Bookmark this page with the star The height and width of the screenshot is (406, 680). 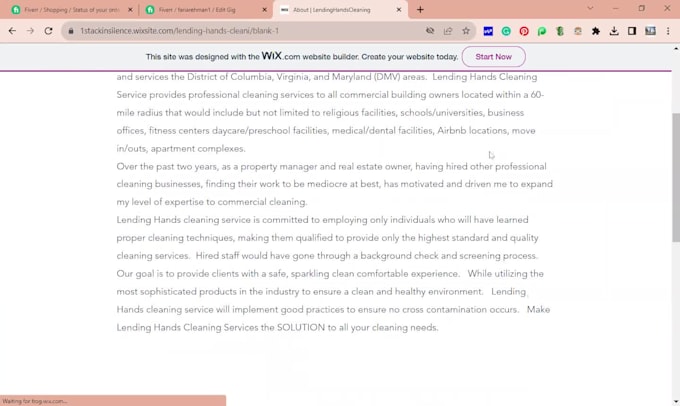click(466, 31)
